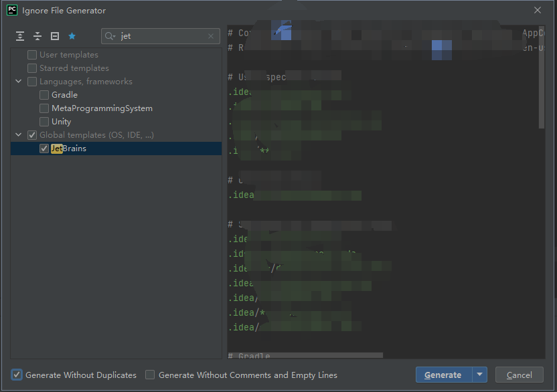Toggle Generate Without Duplicates checkbox
This screenshot has width=557, height=392.
pyautogui.click(x=17, y=375)
